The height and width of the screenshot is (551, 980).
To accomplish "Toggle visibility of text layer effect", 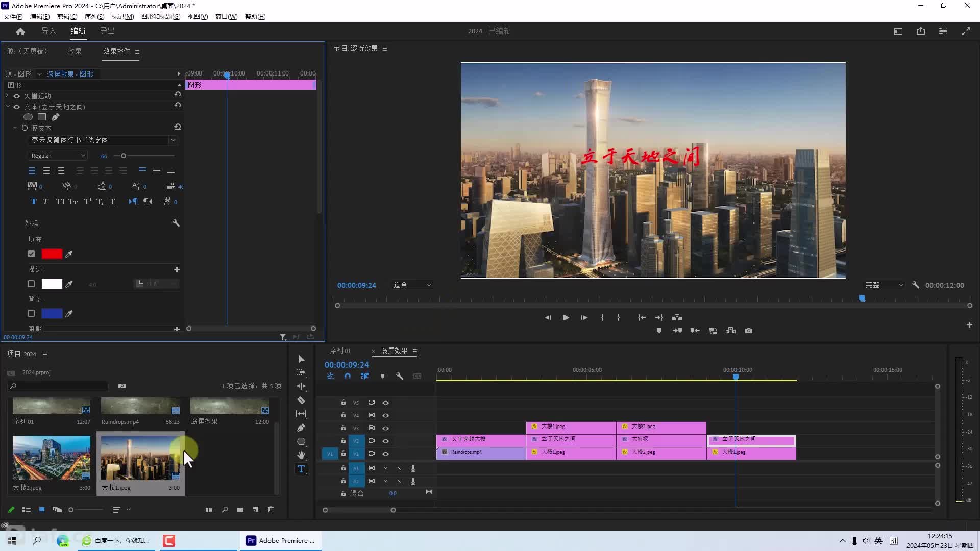I will [x=16, y=107].
